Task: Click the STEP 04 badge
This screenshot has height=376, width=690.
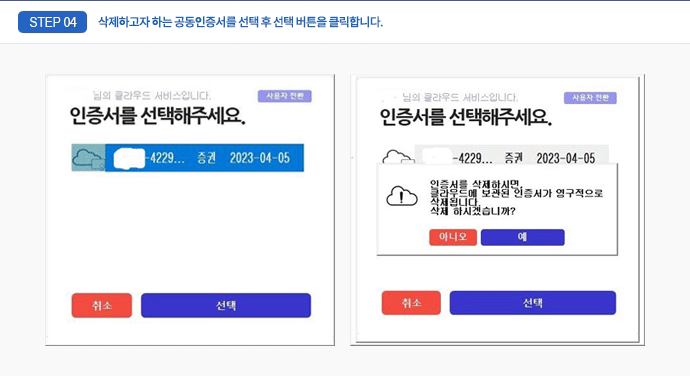Action: coord(52,22)
